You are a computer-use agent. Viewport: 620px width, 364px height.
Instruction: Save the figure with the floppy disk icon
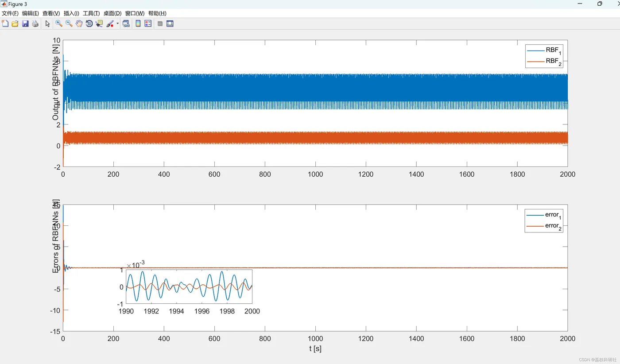pos(25,23)
